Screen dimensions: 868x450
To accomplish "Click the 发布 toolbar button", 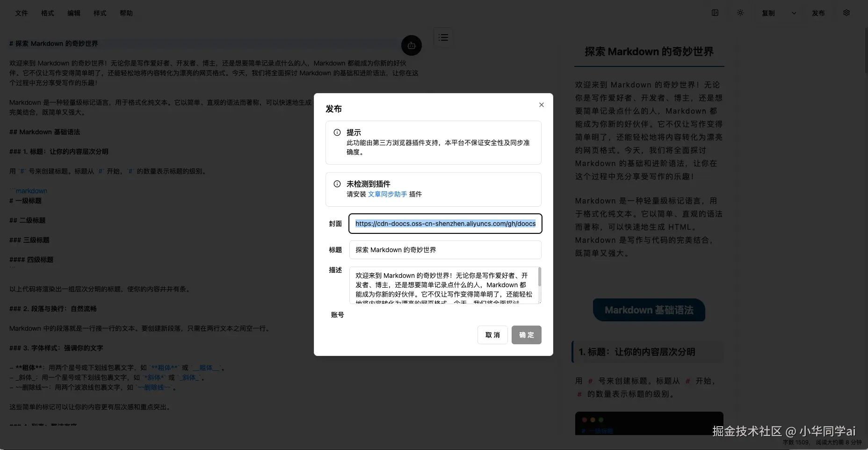I will pos(818,13).
